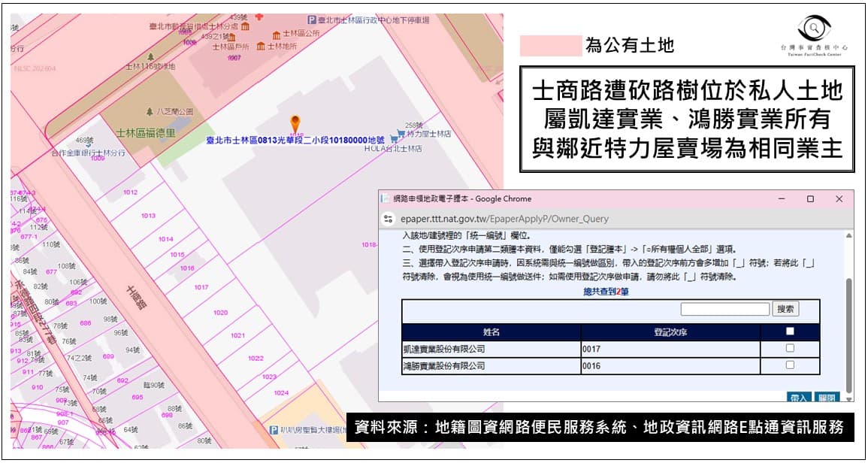868x463 pixels.
Task: Click parcel number 1013 on the map
Action: click(148, 216)
